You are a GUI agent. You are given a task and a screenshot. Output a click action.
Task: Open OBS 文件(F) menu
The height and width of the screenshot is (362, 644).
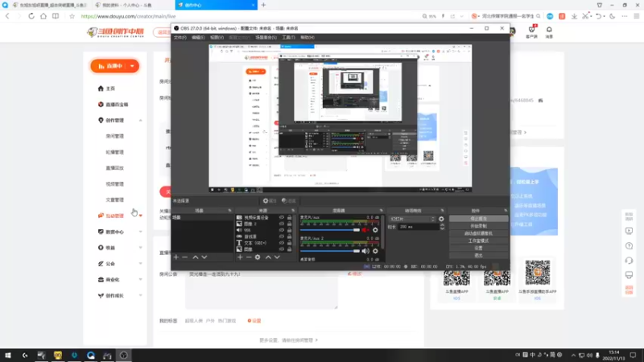pyautogui.click(x=180, y=37)
